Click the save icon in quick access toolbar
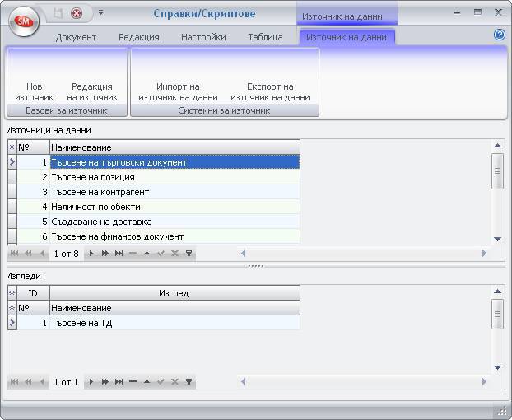Screen dimensions: 512x420 (58, 13)
